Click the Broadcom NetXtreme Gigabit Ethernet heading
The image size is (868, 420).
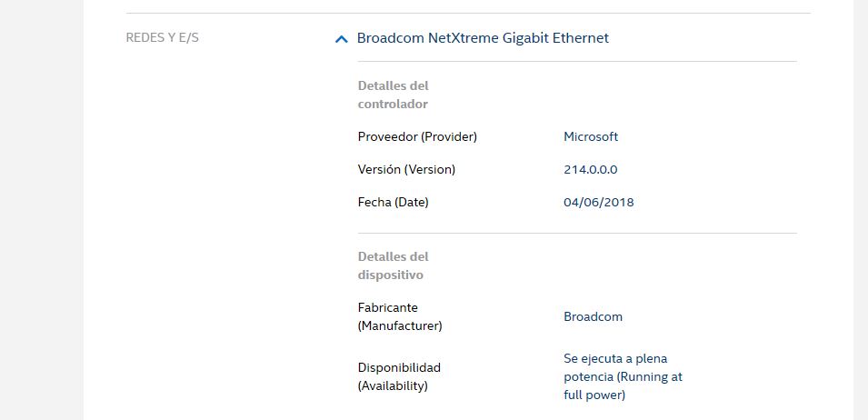click(483, 38)
